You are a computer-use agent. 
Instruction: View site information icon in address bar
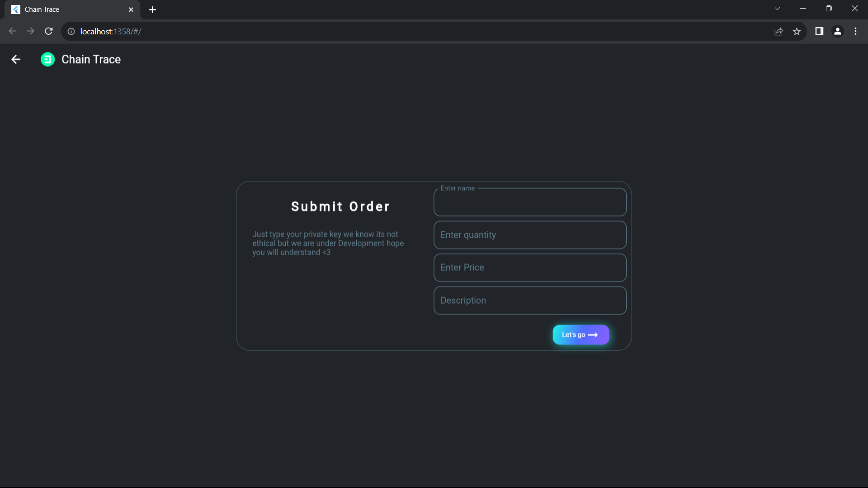coord(71,31)
